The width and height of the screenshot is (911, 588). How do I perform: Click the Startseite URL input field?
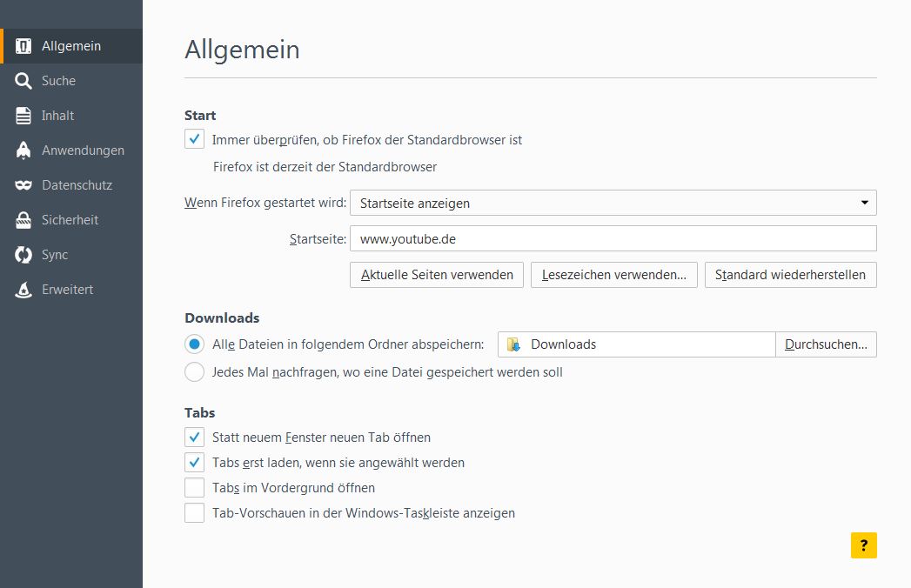(x=613, y=238)
